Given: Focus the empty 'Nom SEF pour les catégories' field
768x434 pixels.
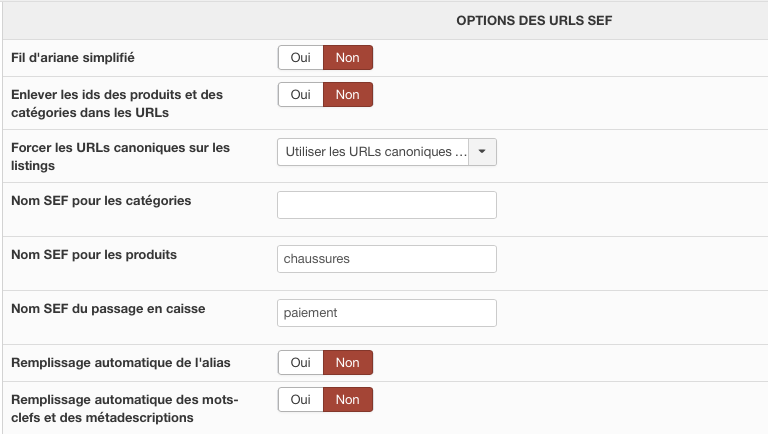Looking at the screenshot, I should (x=387, y=205).
